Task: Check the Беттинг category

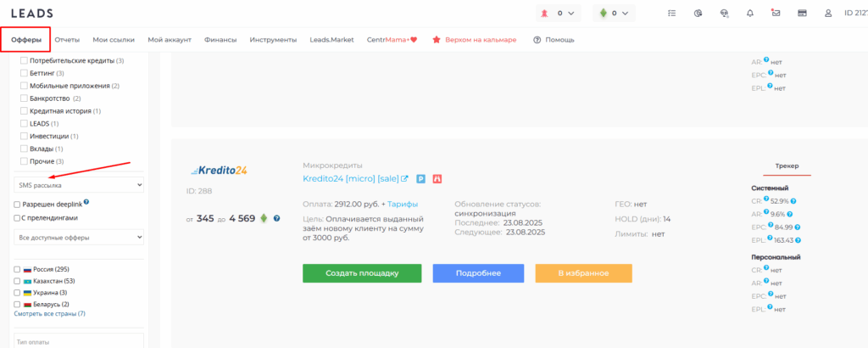Action: (x=24, y=73)
